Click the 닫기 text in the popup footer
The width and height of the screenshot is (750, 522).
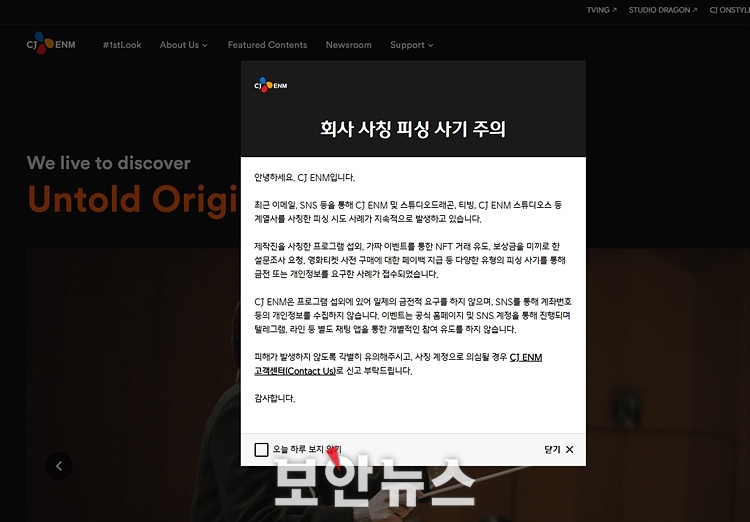tap(552, 449)
